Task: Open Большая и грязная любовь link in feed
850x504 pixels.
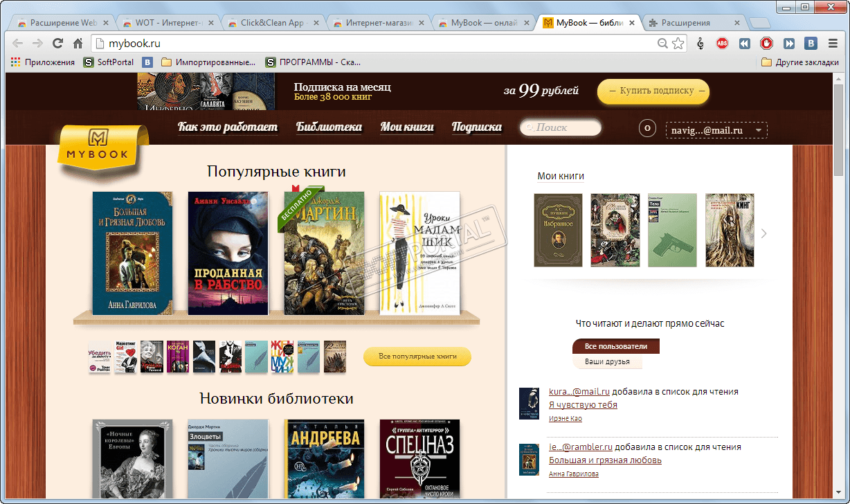Action: pos(605,460)
